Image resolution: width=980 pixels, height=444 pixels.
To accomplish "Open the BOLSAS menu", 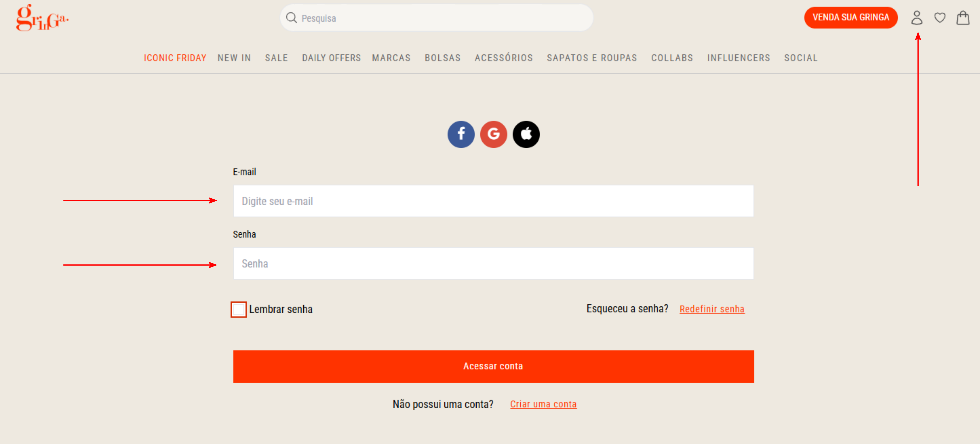I will tap(442, 58).
